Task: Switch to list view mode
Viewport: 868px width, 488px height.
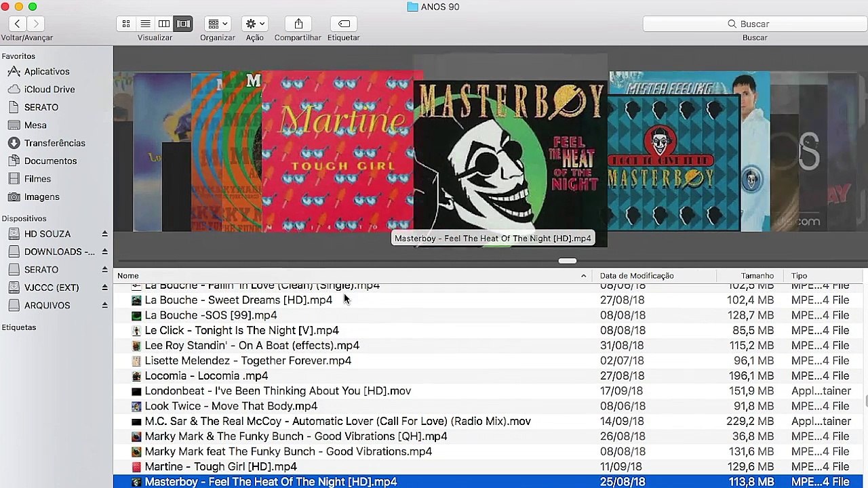Action: pos(145,24)
